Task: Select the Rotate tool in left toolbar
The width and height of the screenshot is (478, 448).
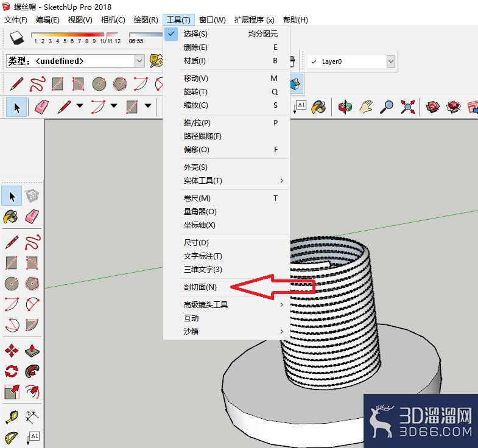Action: tap(12, 371)
